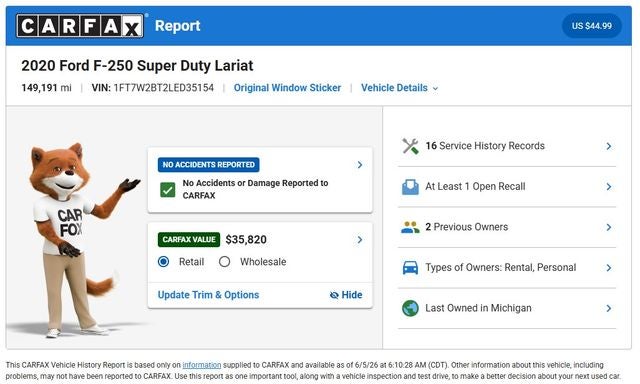
Task: Click the At Least 1 Open Recall text
Action: [475, 186]
